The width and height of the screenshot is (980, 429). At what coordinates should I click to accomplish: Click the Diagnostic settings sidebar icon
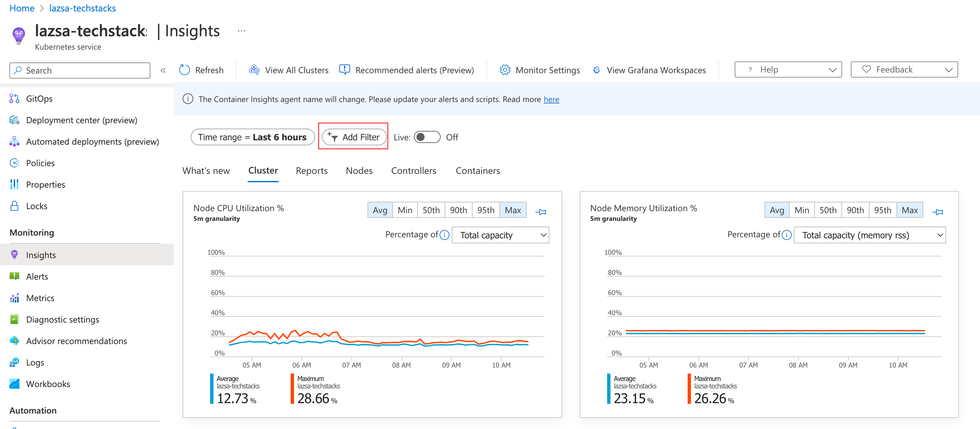click(x=14, y=319)
